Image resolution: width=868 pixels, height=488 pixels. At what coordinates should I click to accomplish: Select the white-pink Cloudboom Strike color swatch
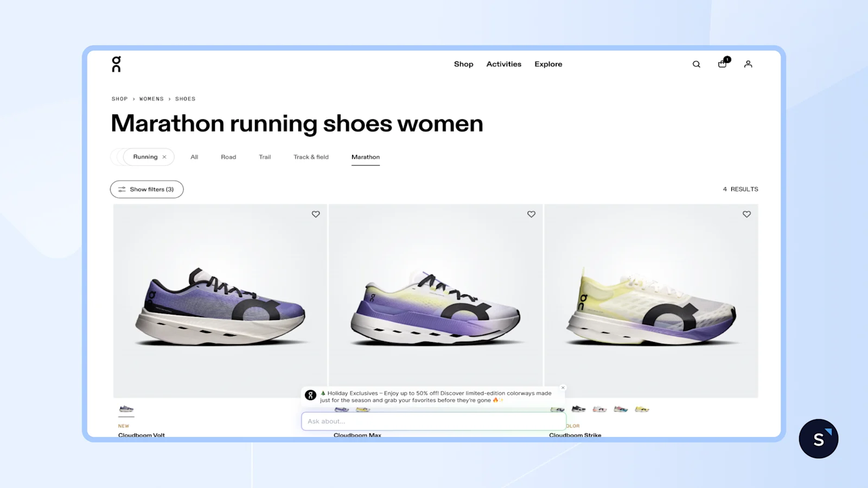point(599,409)
